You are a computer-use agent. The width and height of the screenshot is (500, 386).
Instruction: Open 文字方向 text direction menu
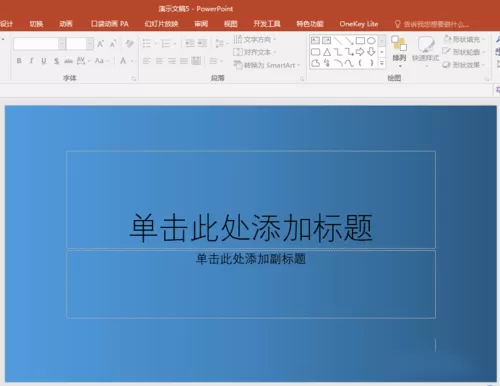[255, 39]
